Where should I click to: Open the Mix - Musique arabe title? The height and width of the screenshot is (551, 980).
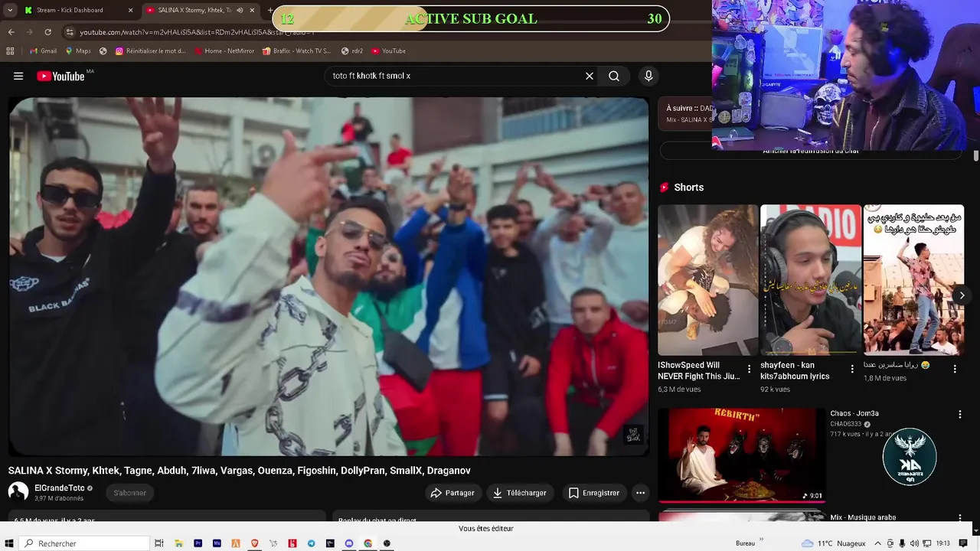click(x=863, y=517)
